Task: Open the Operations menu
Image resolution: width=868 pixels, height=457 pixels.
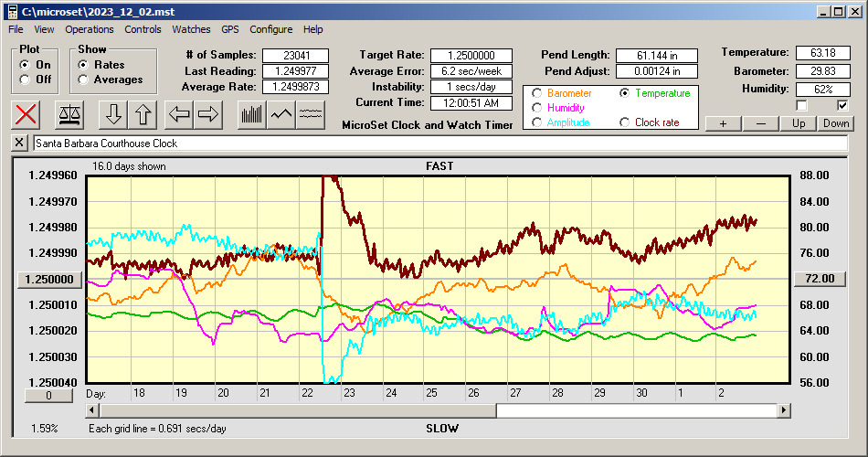Action: (90, 29)
